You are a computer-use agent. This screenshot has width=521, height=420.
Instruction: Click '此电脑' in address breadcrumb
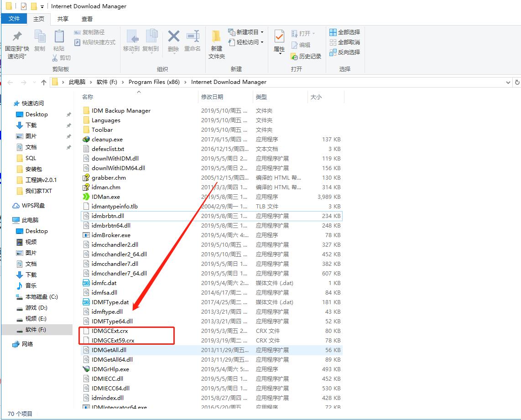click(77, 82)
